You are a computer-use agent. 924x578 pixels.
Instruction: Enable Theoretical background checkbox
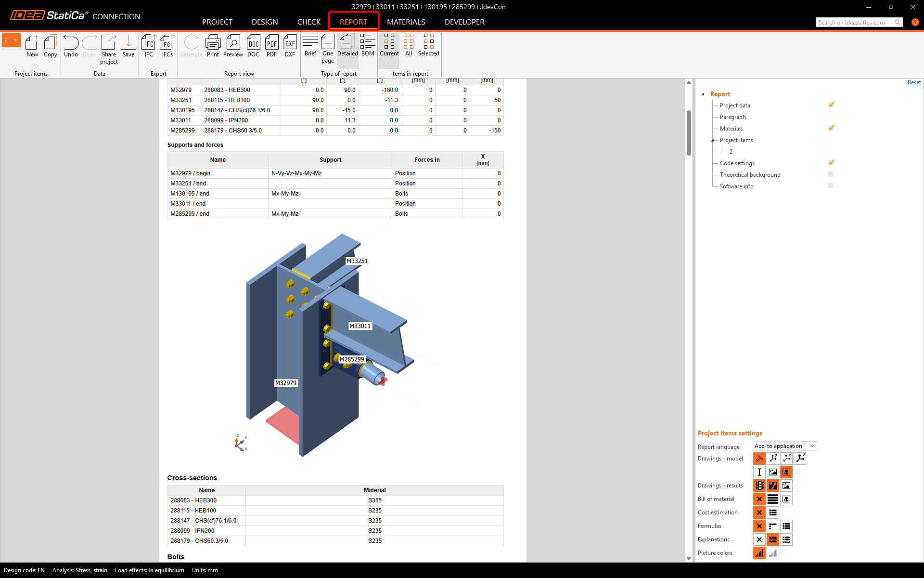[830, 174]
